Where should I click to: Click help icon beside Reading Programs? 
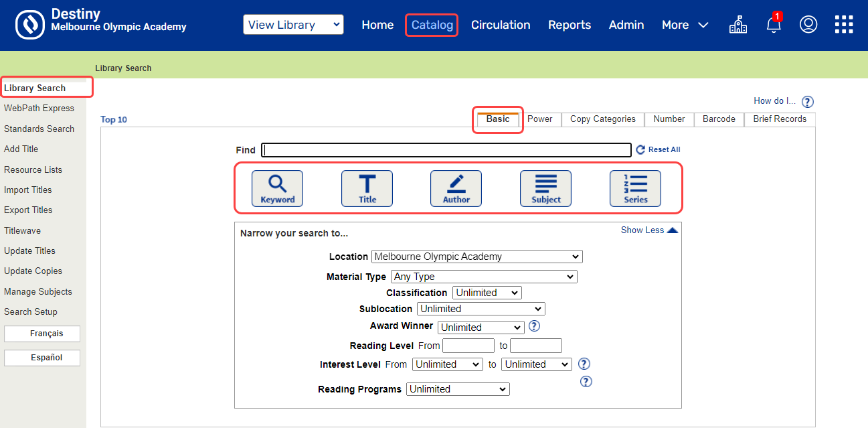click(586, 381)
